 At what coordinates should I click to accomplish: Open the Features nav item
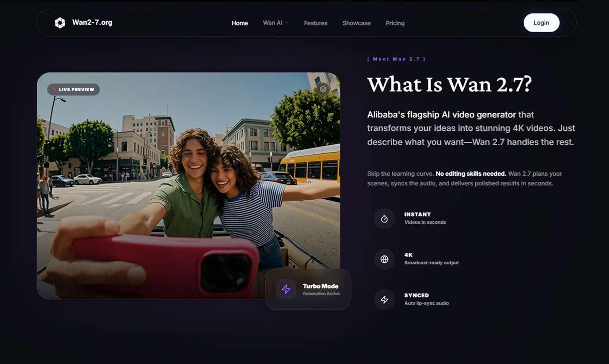point(316,23)
